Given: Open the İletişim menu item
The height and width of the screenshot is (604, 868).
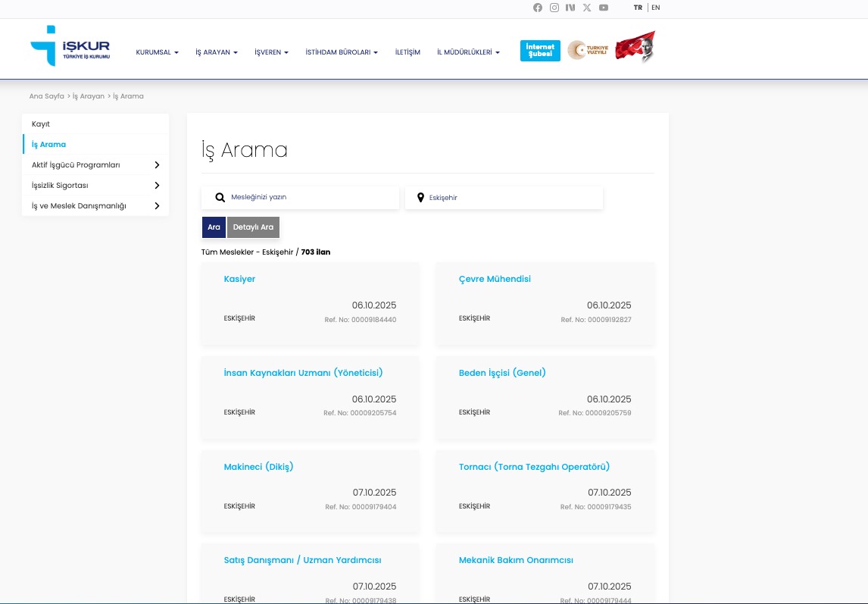Looking at the screenshot, I should [407, 52].
